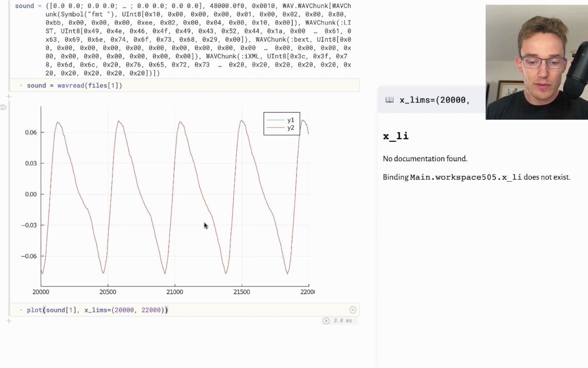This screenshot has width=588, height=368.
Task: Add a new cell above the plot output
Action: [9, 96]
